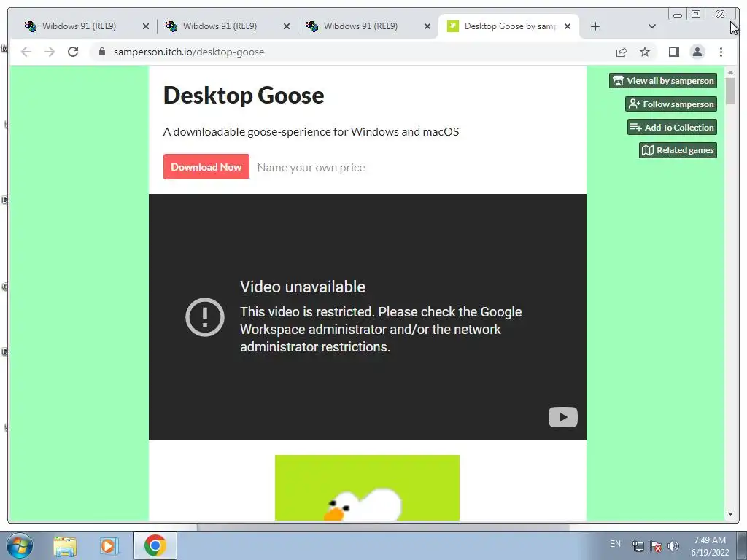
Task: Open Windows Explorer from the taskbar
Action: 65,546
